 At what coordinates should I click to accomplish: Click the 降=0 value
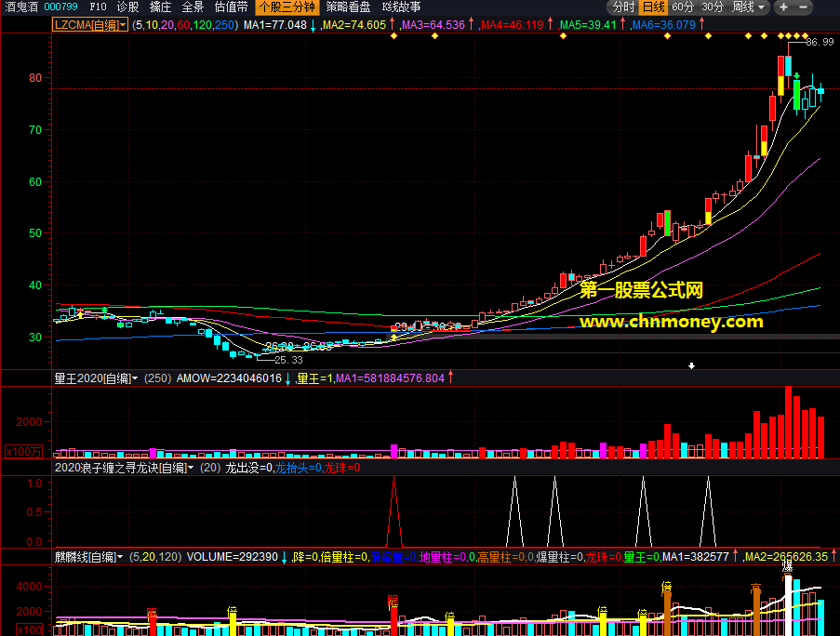(x=305, y=557)
